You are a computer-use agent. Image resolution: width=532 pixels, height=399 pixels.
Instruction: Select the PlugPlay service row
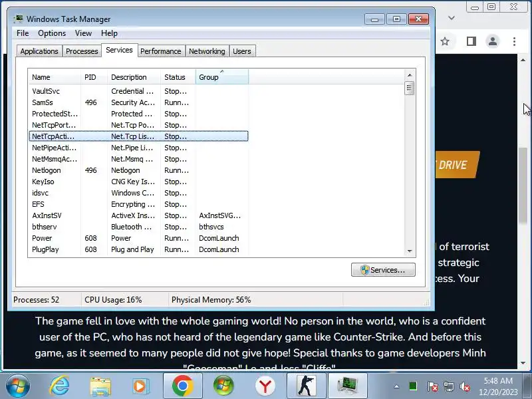pyautogui.click(x=138, y=249)
